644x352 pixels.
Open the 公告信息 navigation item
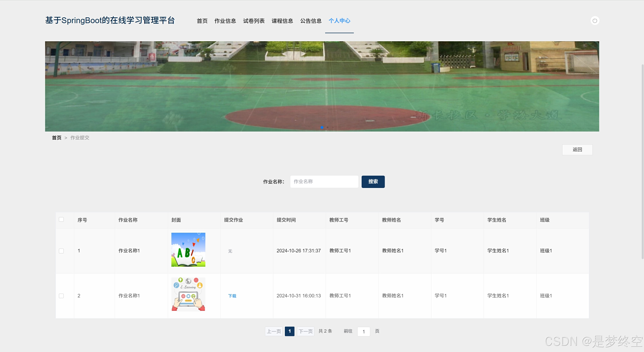click(311, 21)
